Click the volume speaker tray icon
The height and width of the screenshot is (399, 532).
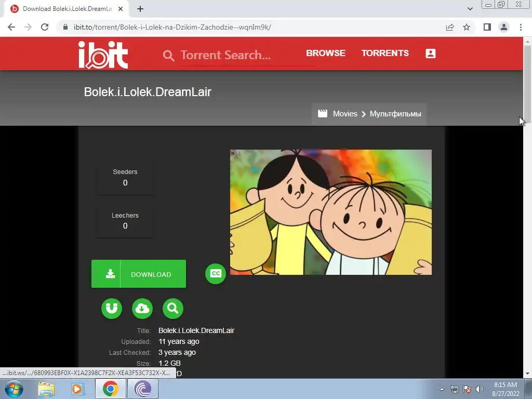coord(479,389)
